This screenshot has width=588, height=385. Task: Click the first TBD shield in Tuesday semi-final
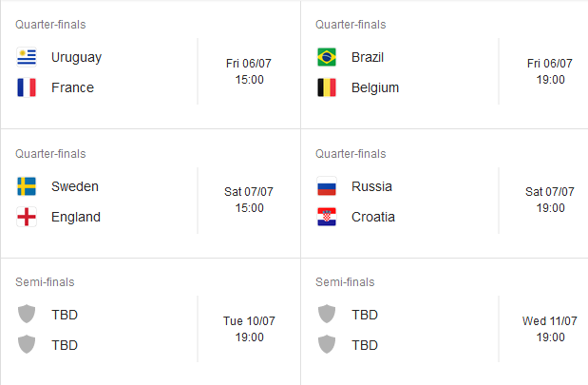(27, 314)
